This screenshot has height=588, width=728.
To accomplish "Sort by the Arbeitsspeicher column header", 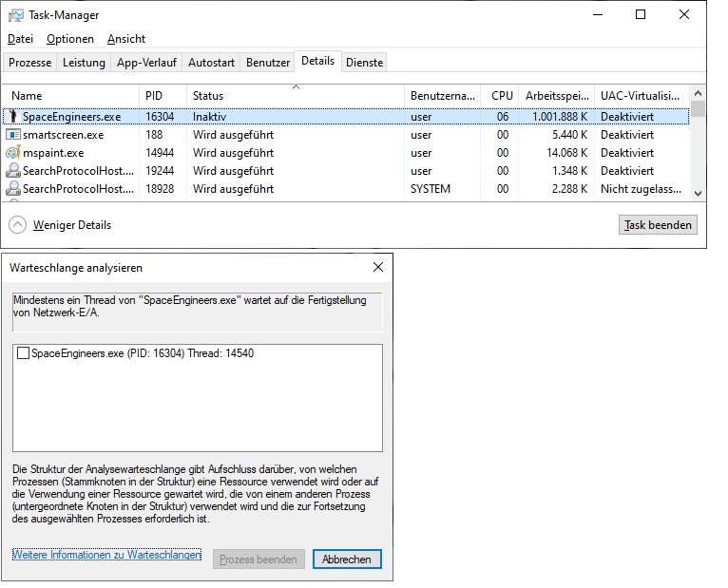I will click(x=557, y=96).
